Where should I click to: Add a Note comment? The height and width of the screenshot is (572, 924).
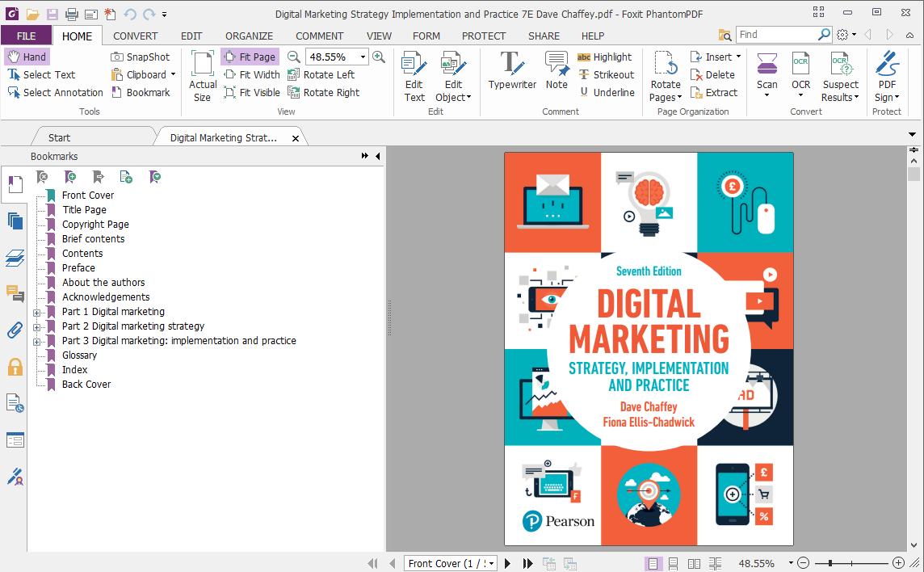(556, 70)
